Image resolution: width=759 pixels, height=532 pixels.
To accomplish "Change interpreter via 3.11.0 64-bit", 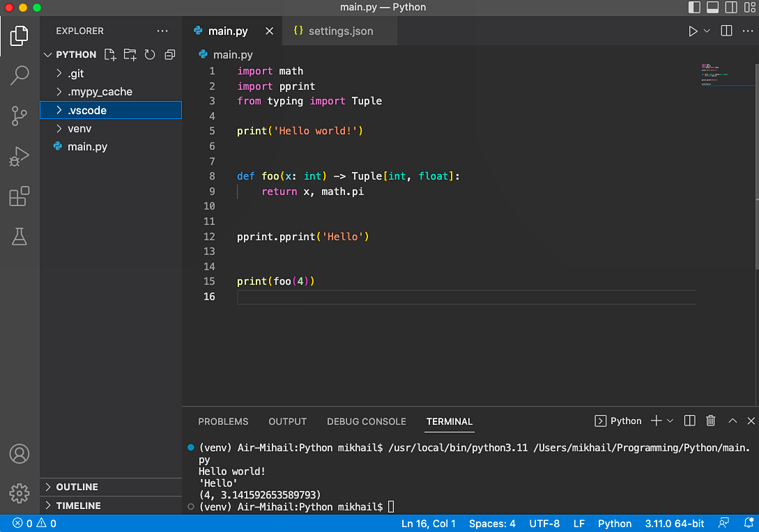I will 673,523.
